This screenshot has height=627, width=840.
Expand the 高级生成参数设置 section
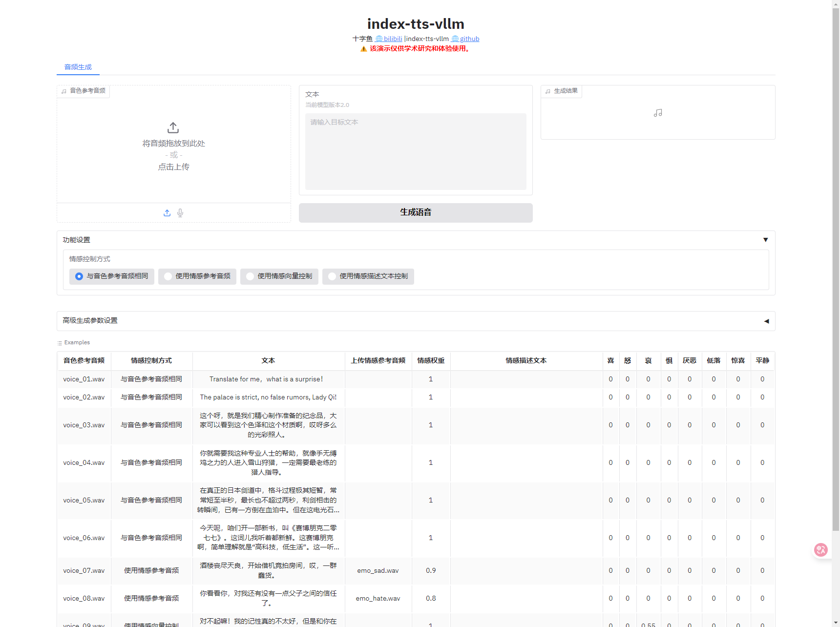pos(766,321)
